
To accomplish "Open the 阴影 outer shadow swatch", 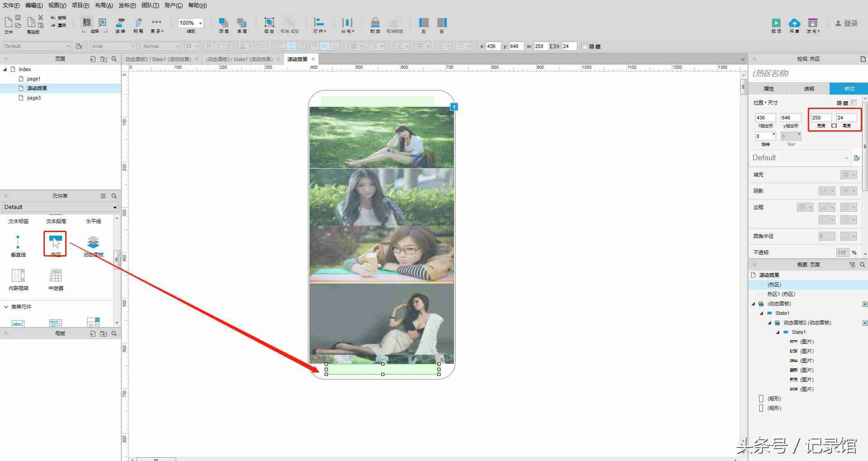I will point(827,191).
